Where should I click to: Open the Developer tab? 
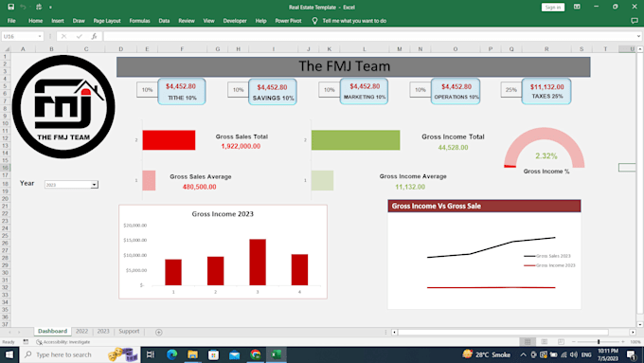235,21
